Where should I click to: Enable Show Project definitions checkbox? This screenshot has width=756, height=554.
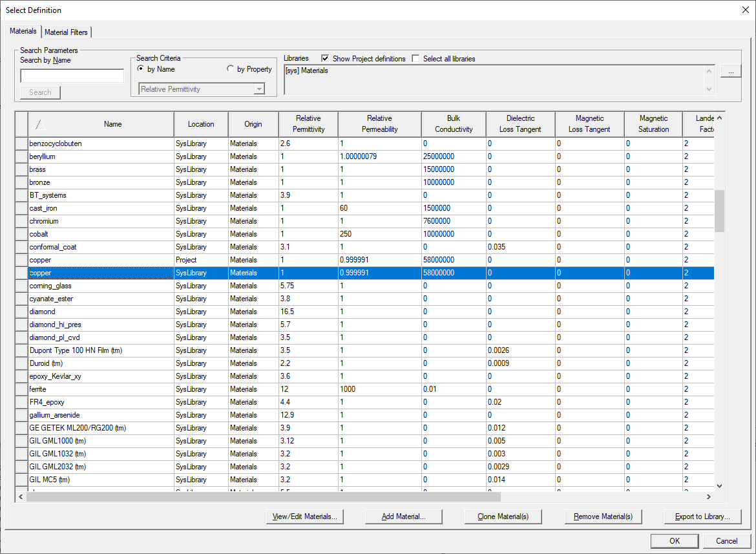325,58
